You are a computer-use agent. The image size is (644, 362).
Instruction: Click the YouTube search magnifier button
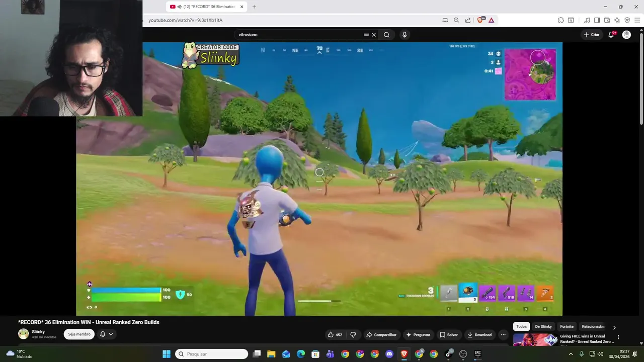click(386, 35)
